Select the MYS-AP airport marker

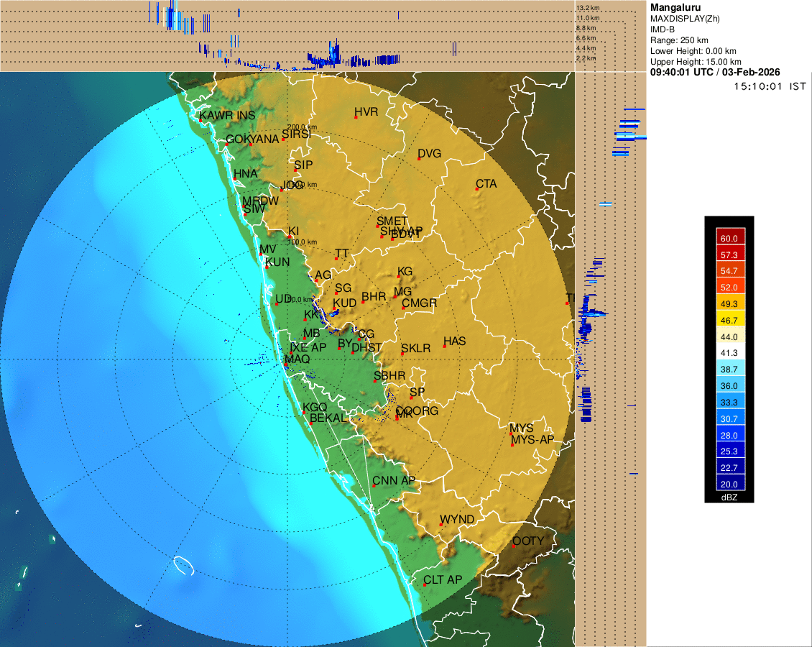click(512, 445)
